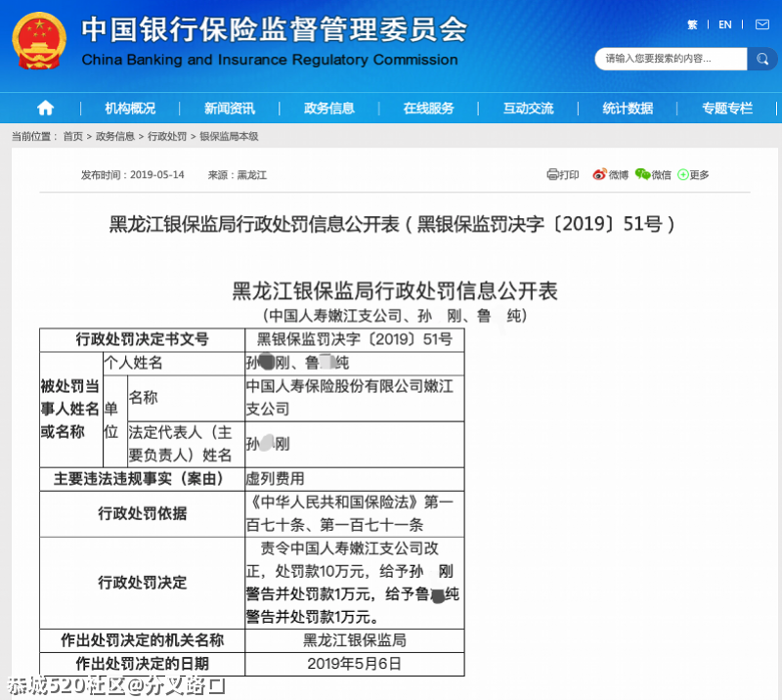782x700 pixels.
Task: Click the date cell 2019年5月6日
Action: click(x=355, y=664)
